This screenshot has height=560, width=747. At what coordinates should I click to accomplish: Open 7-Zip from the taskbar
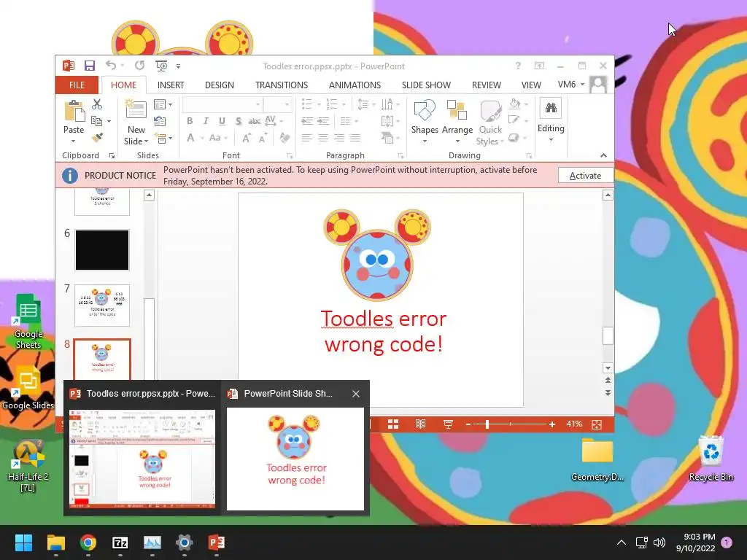(120, 542)
